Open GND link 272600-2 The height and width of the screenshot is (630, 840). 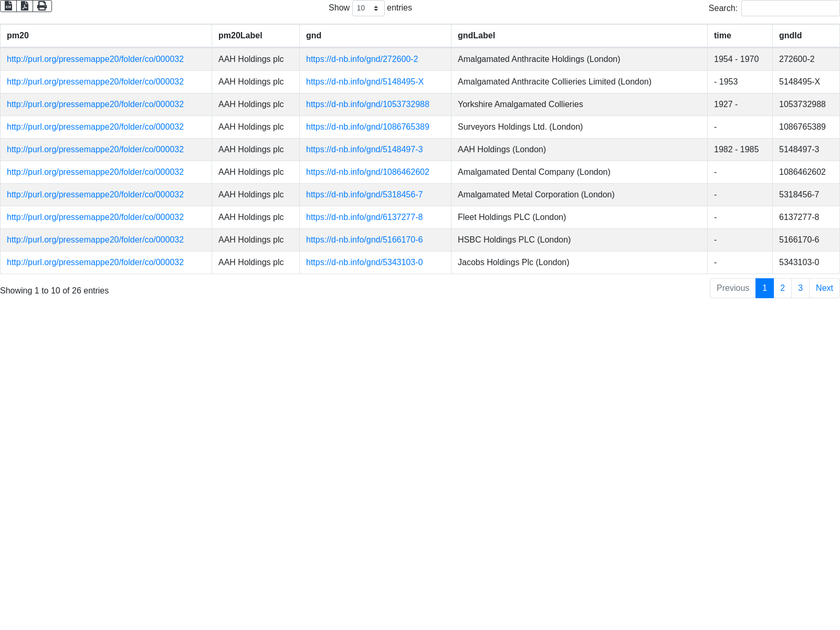[x=362, y=59]
